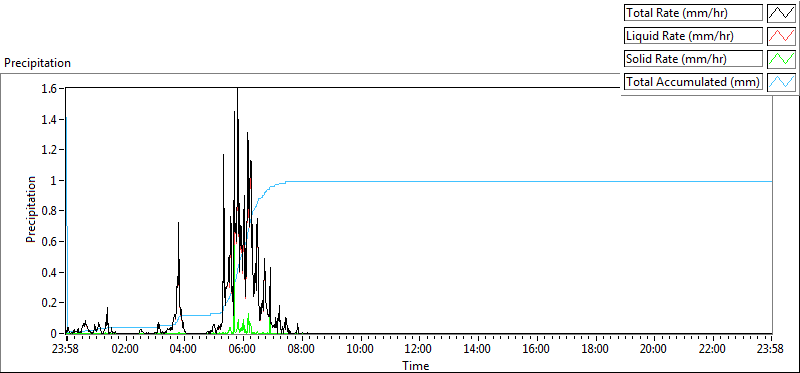Image resolution: width=800 pixels, height=373 pixels.
Task: Click the 12:00 time axis marker
Action: (x=419, y=349)
